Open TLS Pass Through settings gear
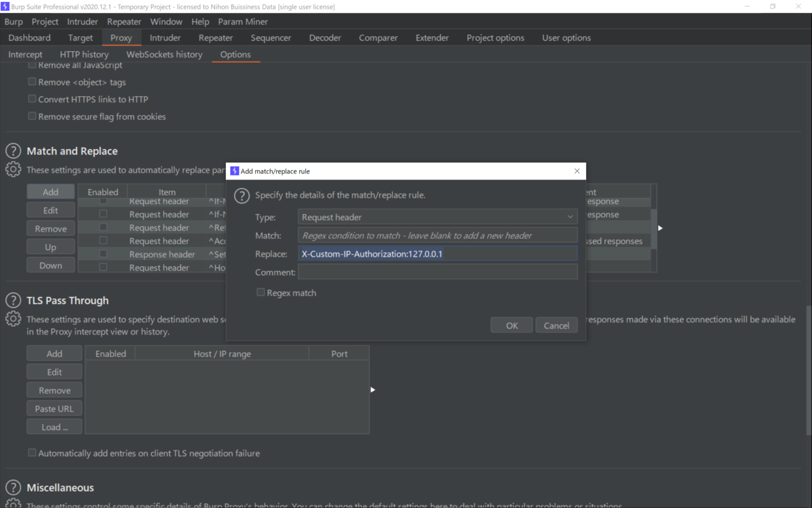Viewport: 812px width, 508px height. click(14, 319)
